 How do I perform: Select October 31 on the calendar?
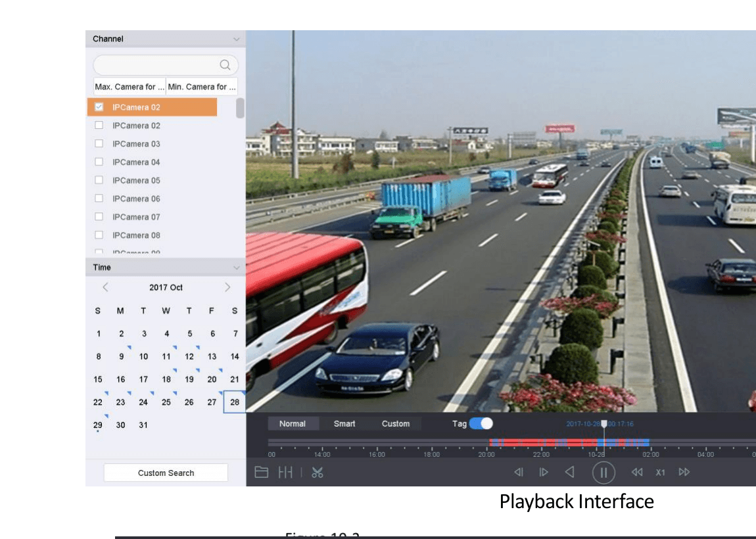(143, 425)
